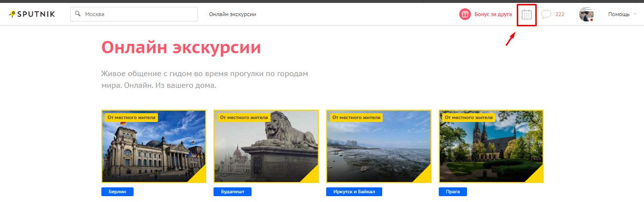Click the search magnifier icon

pyautogui.click(x=78, y=14)
